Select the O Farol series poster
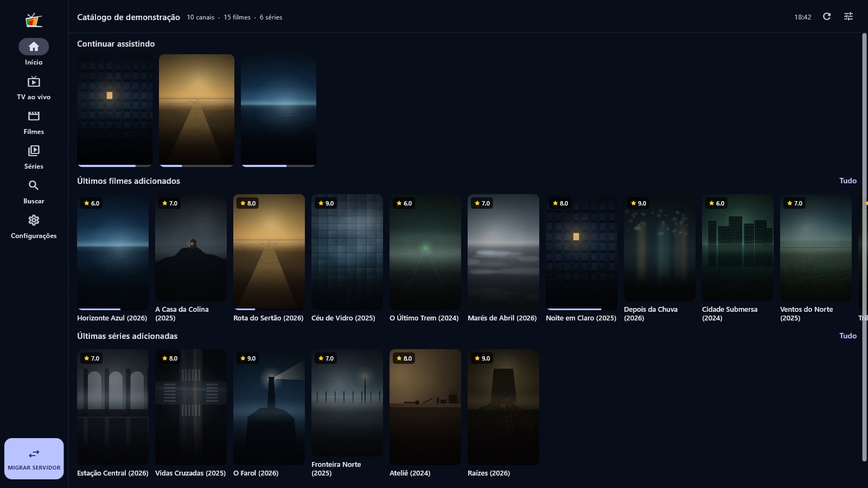Viewport: 868px width, 488px height. [x=269, y=407]
